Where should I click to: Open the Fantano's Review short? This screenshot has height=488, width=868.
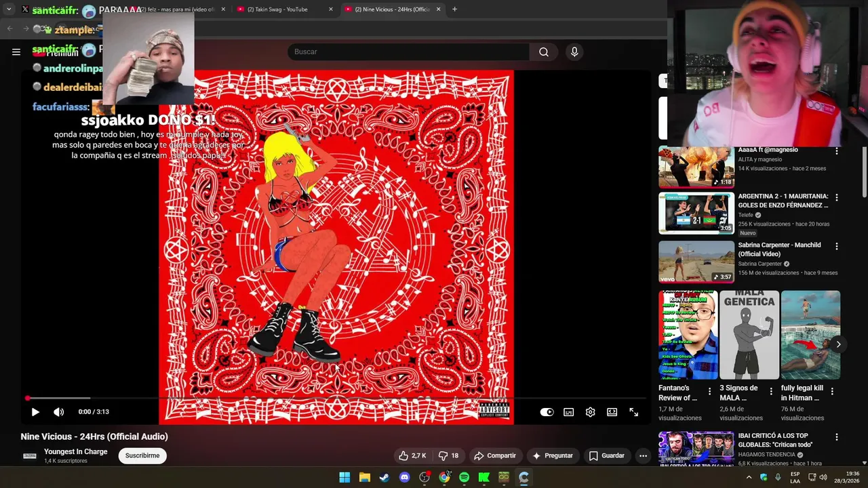click(688, 335)
